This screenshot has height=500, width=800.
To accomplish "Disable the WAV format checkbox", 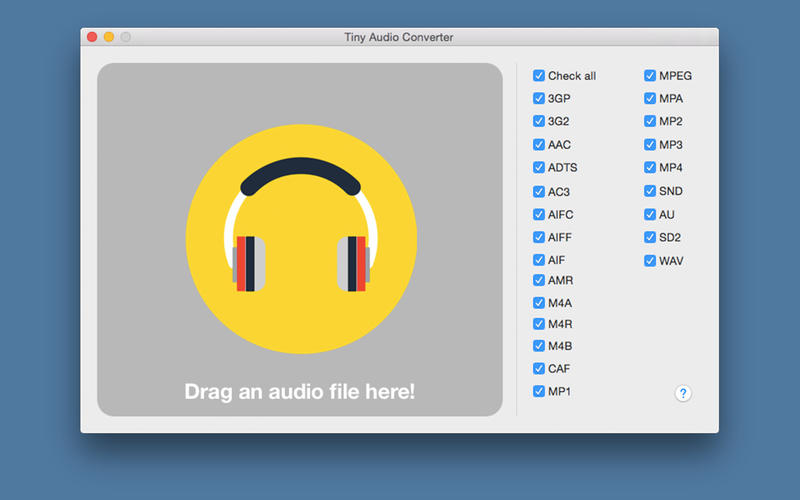I will pyautogui.click(x=649, y=261).
